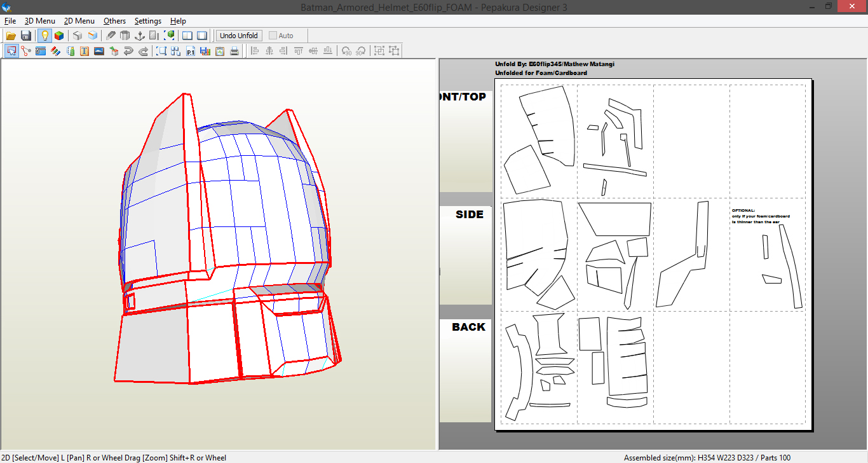The height and width of the screenshot is (463, 868).
Task: Click the rotate 90 clockwise icon
Action: coord(361,51)
